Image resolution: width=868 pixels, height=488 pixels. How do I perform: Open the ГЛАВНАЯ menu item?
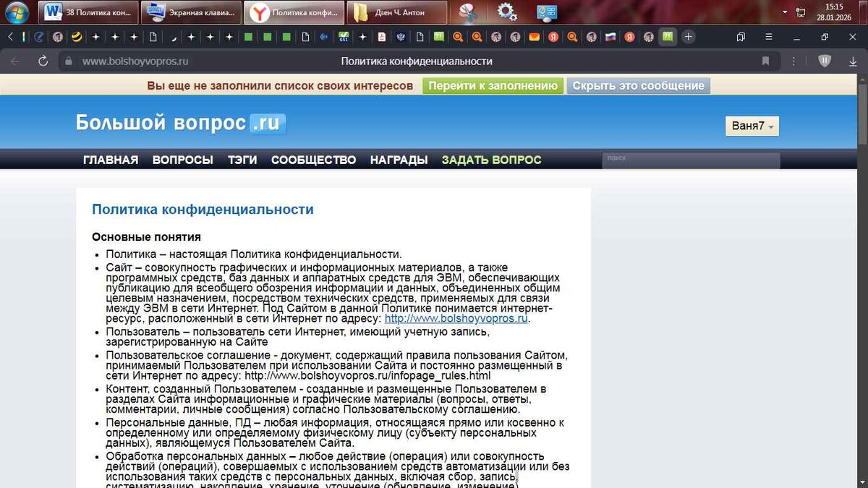(111, 160)
